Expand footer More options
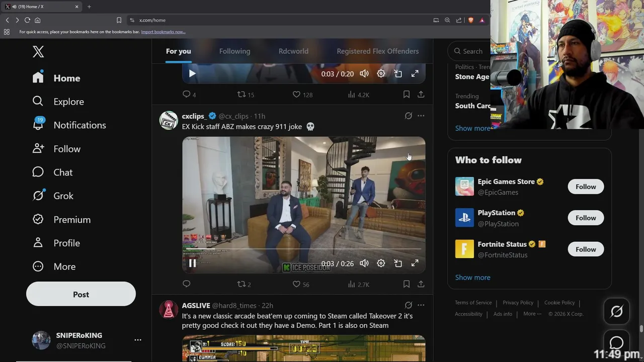Screen dimensions: 644x362 532,314
